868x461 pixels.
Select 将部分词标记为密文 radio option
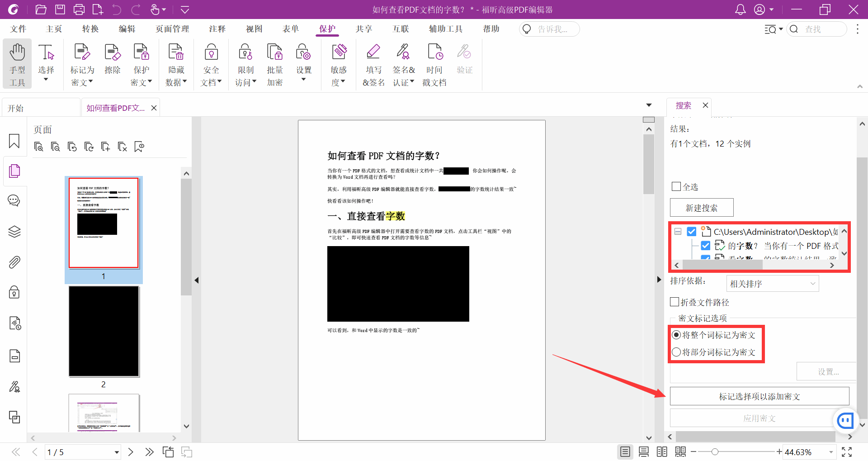[x=676, y=352]
